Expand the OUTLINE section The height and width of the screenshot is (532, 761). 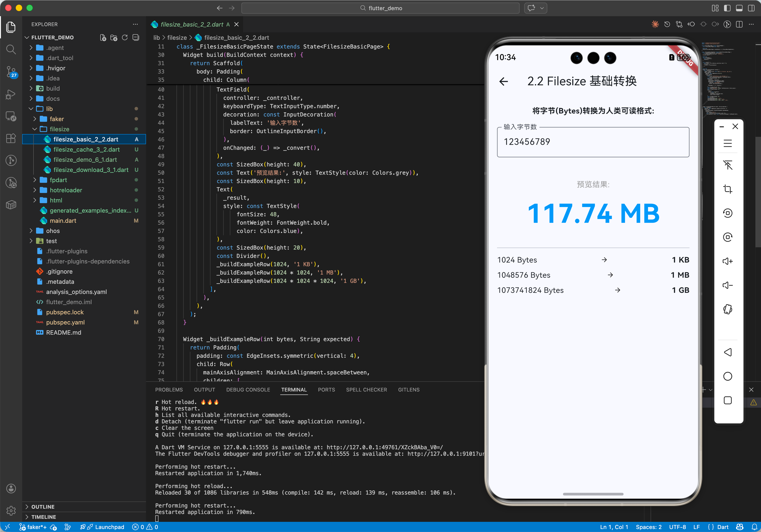[43, 507]
